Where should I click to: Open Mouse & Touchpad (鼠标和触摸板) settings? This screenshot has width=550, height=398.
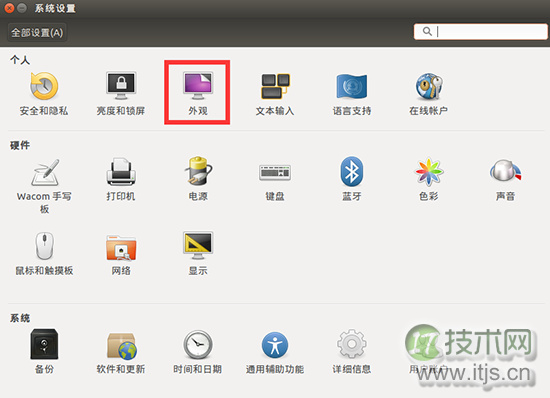point(44,254)
